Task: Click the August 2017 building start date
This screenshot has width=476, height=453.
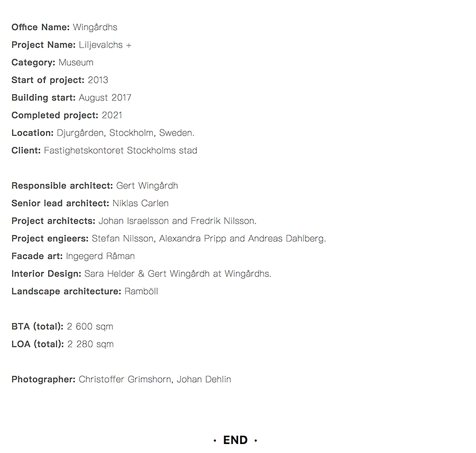Action: pos(105,98)
